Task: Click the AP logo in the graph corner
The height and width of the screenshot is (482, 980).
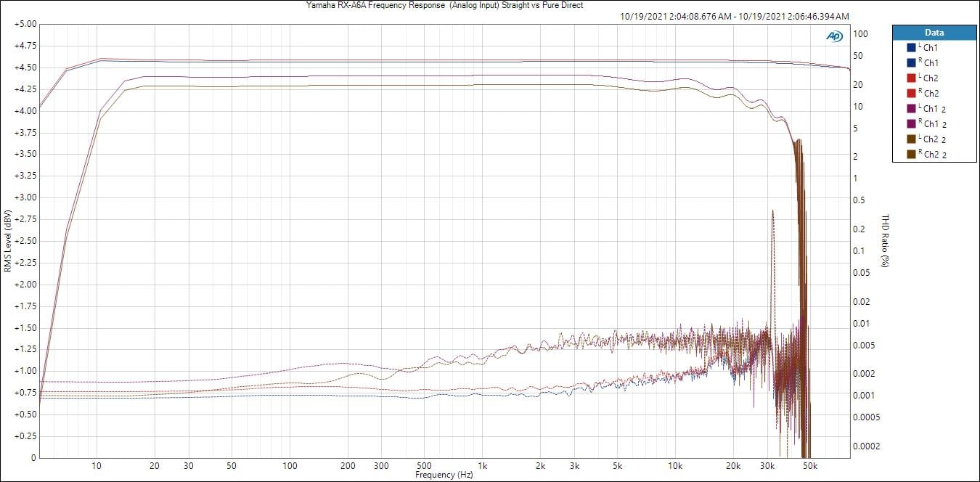Action: (834, 36)
